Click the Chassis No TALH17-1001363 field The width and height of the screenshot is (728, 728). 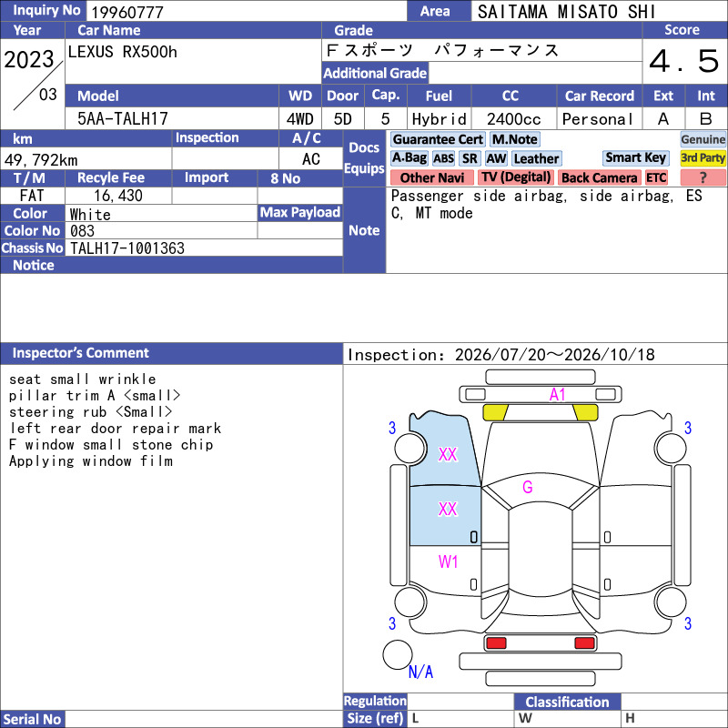coord(204,248)
